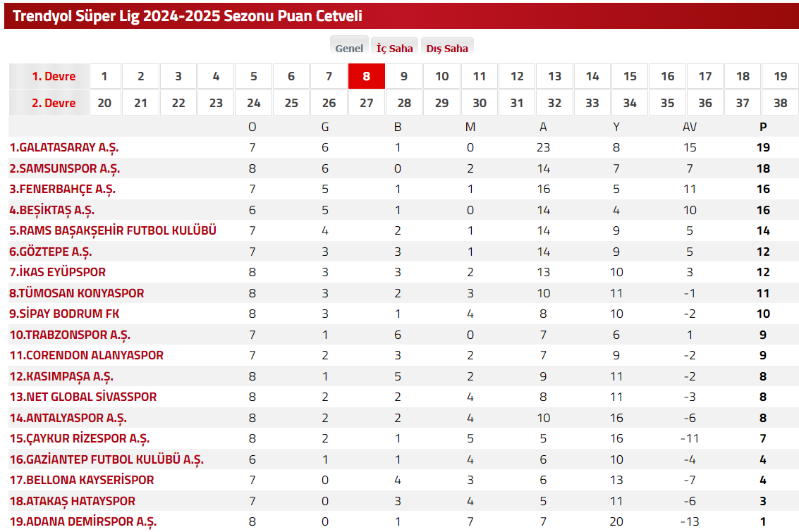Visit the Beşiktaş A.Ş. link
This screenshot has height=532, width=799.
[x=52, y=210]
